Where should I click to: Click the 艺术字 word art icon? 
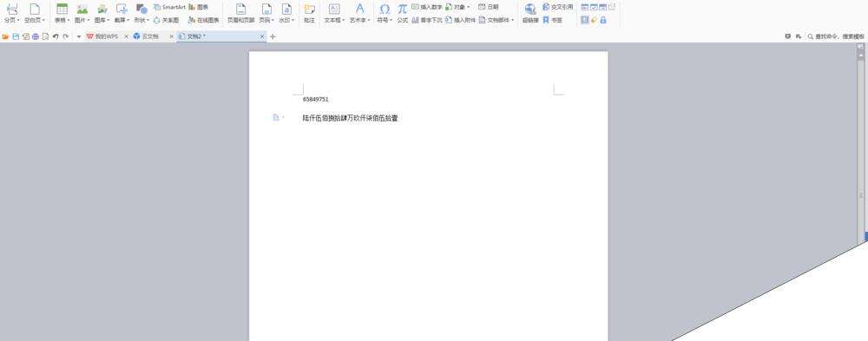click(x=360, y=9)
